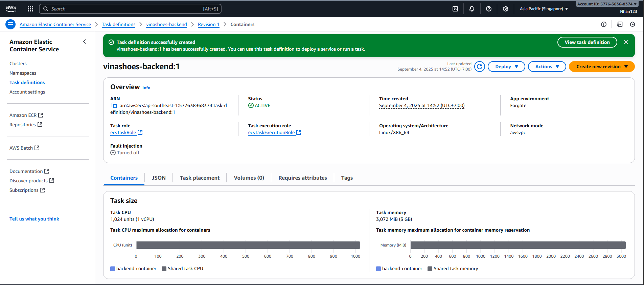The width and height of the screenshot is (644, 285).
Task: Click the Fault injection Turned off status
Action: tap(125, 153)
